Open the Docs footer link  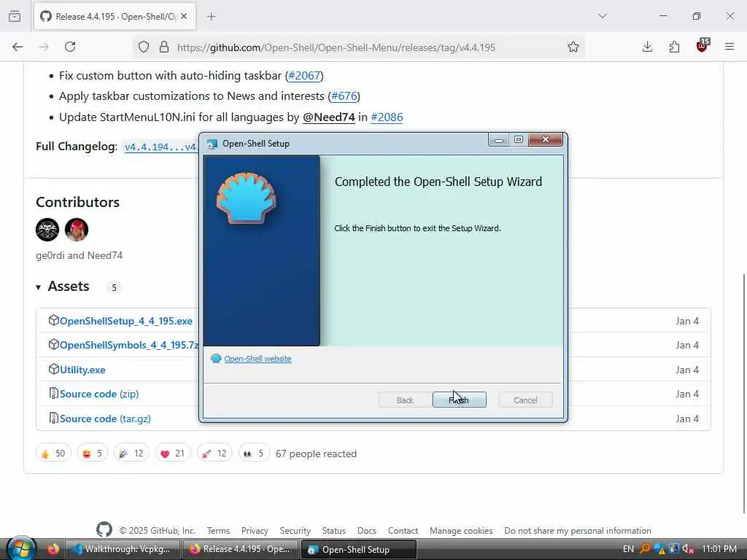point(367,531)
